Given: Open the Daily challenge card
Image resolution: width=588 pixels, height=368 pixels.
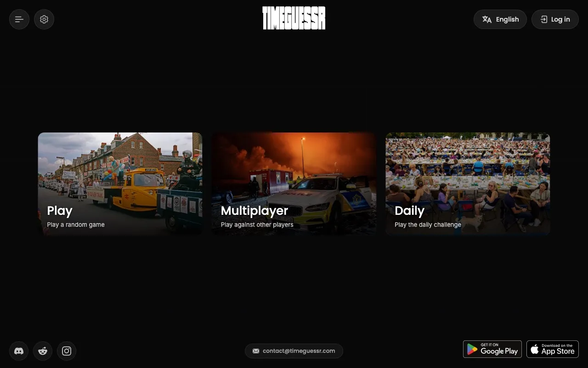Looking at the screenshot, I should pyautogui.click(x=468, y=184).
